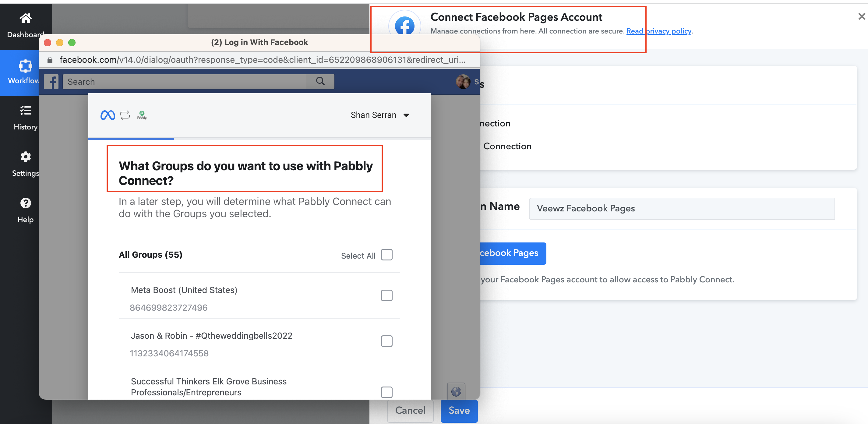868x424 pixels.
Task: Open the Dashboard home icon in sidebar
Action: pyautogui.click(x=26, y=18)
